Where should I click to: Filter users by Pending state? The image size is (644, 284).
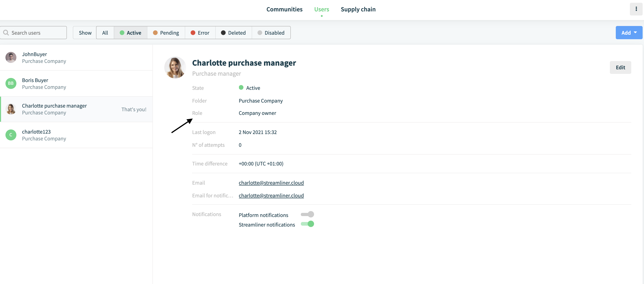(166, 33)
